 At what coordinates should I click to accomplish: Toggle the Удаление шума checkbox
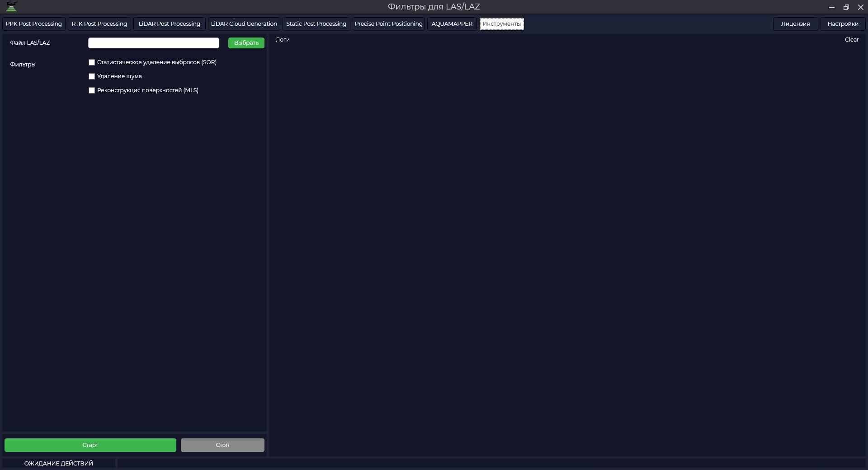click(x=92, y=76)
